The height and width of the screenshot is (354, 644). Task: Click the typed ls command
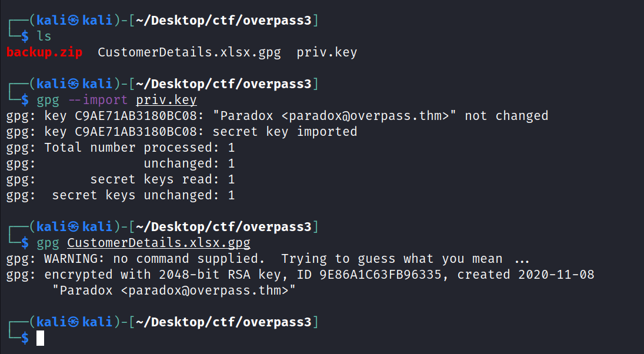[x=44, y=36]
